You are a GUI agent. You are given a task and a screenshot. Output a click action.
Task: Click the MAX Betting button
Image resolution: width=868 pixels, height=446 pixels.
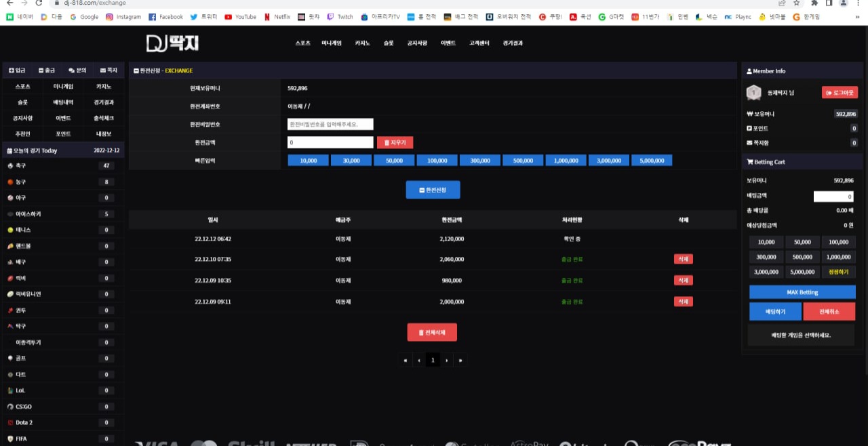pyautogui.click(x=802, y=292)
